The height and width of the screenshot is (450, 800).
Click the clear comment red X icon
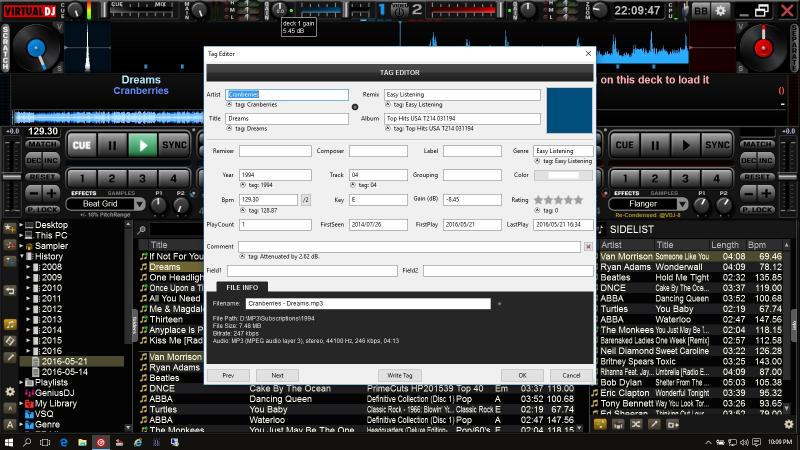click(x=588, y=246)
